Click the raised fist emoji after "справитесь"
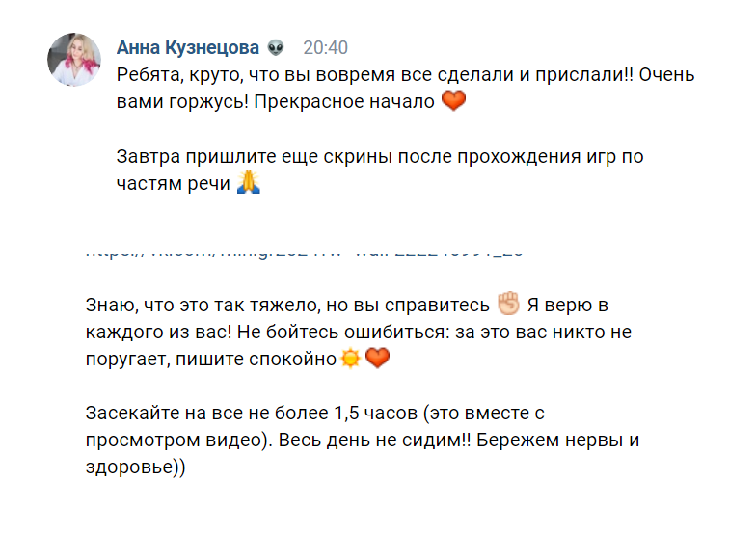 click(x=508, y=305)
